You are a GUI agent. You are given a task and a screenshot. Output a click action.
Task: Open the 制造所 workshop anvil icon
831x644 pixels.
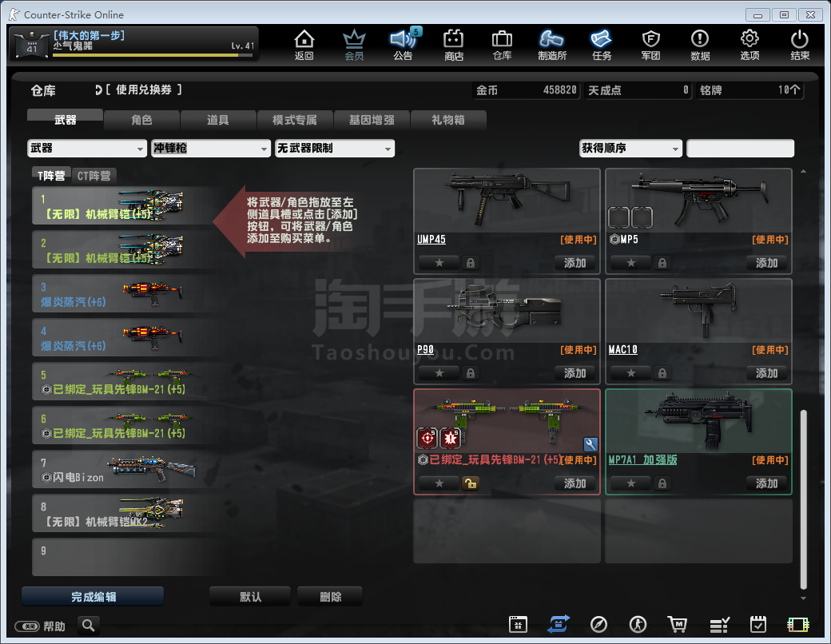coord(551,45)
